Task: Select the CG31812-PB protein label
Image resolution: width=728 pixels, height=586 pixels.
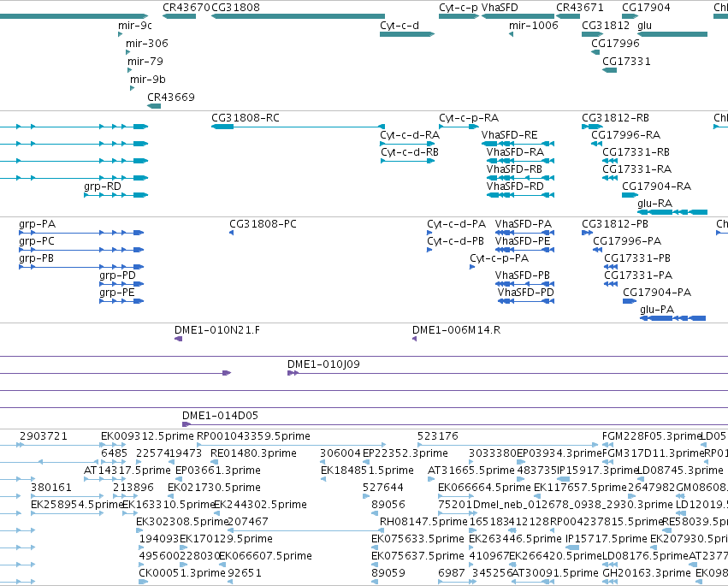Action: coord(615,224)
